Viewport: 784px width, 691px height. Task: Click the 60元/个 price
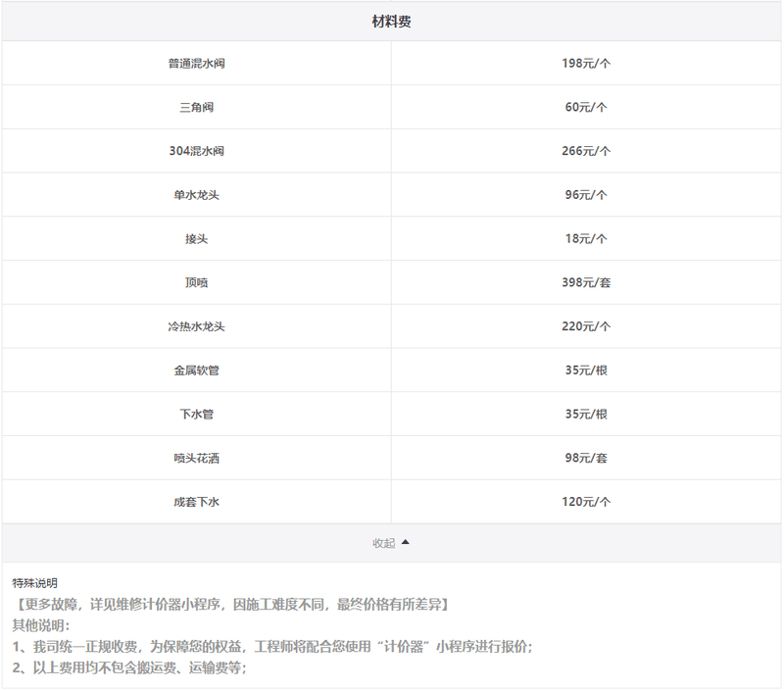pos(586,108)
